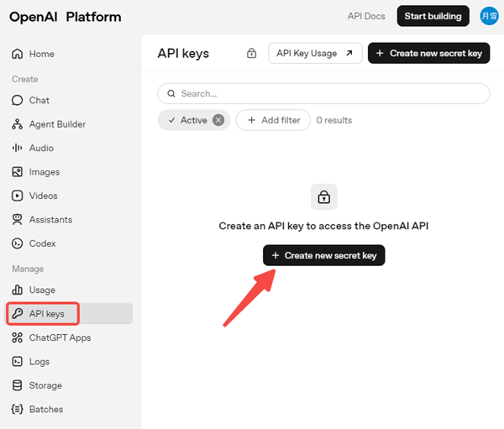
Task: Open Usage label in Manage
Action: tap(42, 290)
